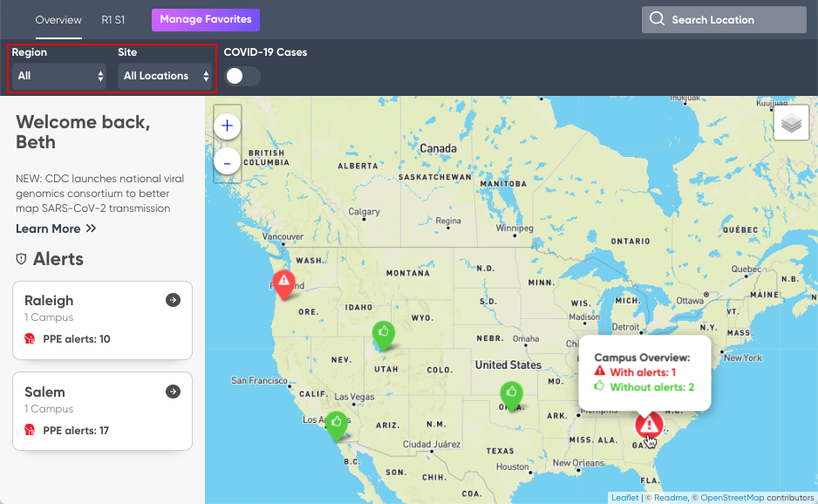Open the Leaflet attribution link
This screenshot has width=818, height=504.
click(x=624, y=498)
